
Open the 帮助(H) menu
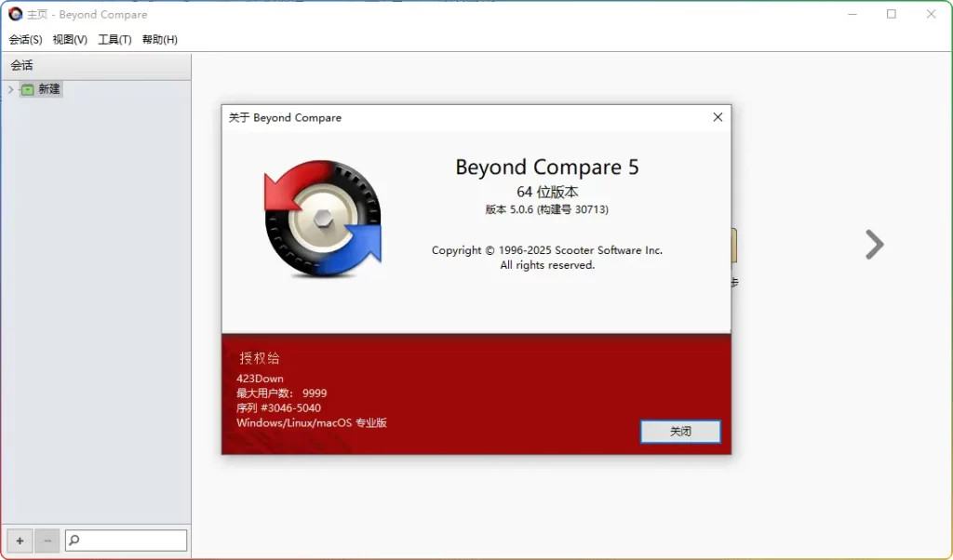[x=160, y=39]
